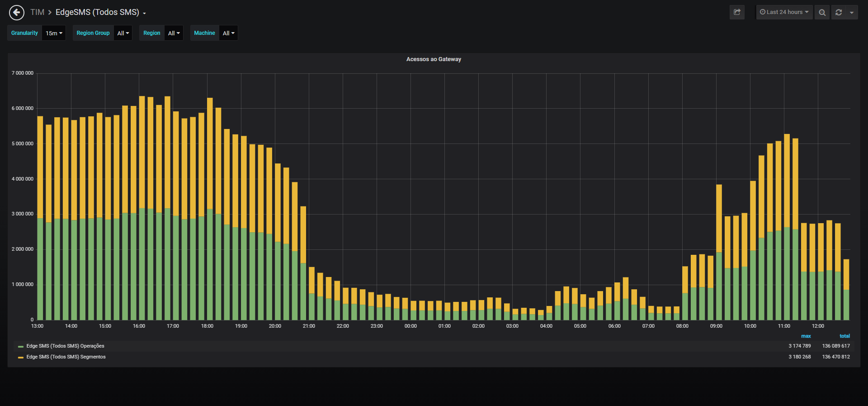
Task: Click the green Operações legend color swatch
Action: (20, 346)
